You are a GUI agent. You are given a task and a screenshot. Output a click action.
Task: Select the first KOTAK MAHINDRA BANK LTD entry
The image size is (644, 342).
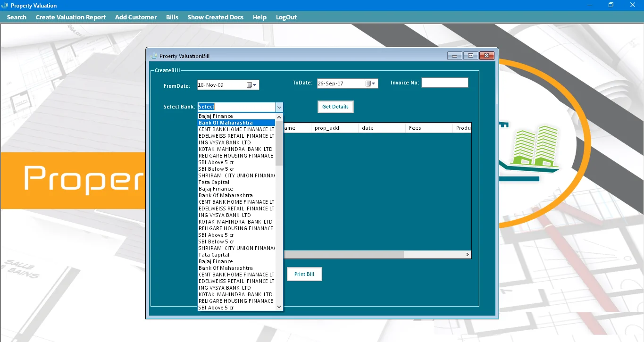tap(236, 149)
